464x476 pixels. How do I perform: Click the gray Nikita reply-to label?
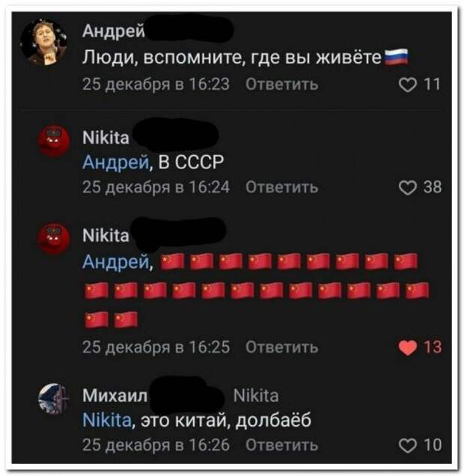[256, 396]
